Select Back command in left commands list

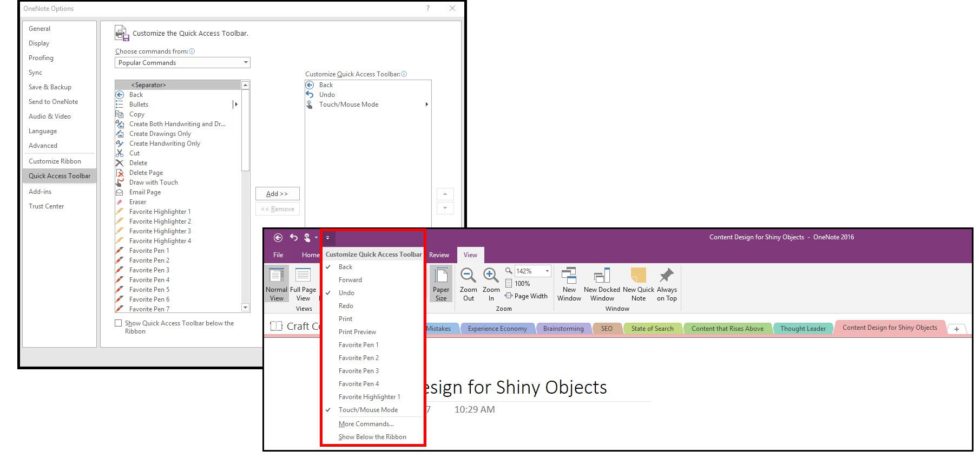coord(177,95)
